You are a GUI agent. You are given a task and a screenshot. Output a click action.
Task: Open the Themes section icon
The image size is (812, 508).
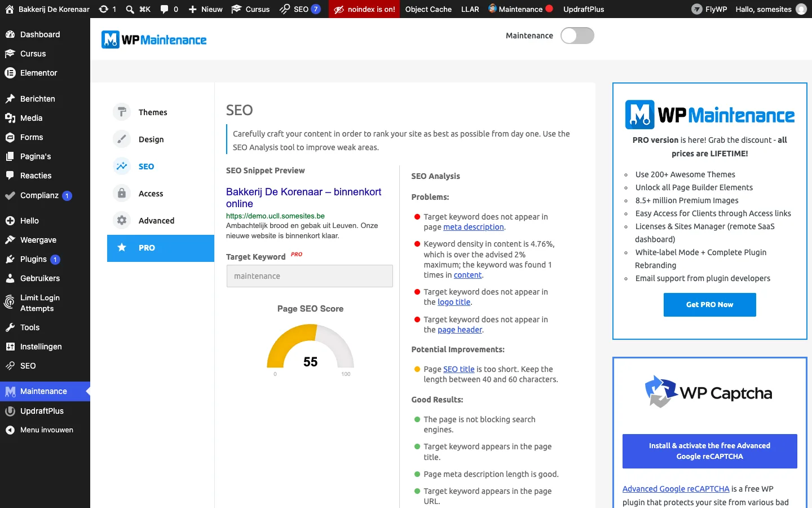(x=122, y=112)
